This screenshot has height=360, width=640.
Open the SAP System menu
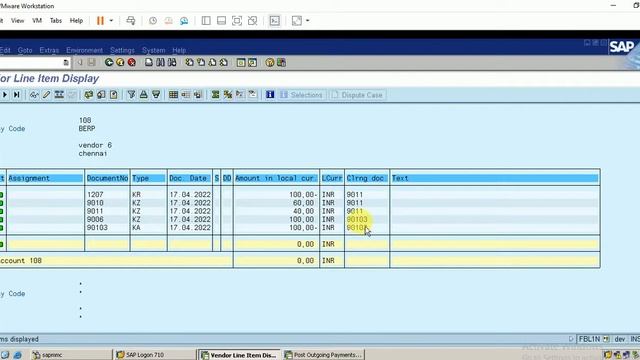153,50
